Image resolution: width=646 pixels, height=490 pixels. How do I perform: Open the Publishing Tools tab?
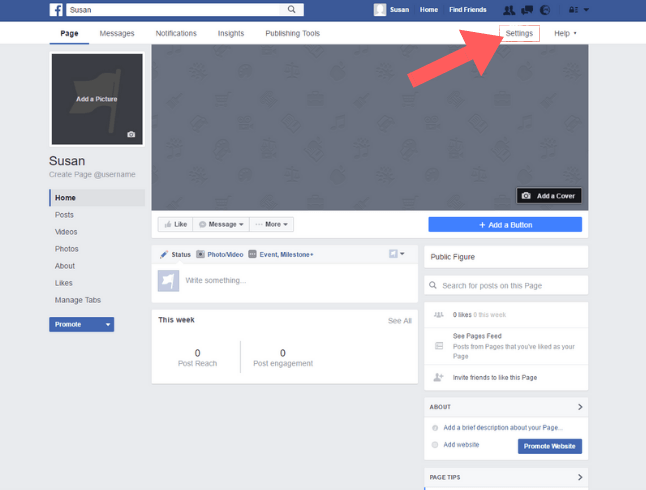tap(292, 33)
